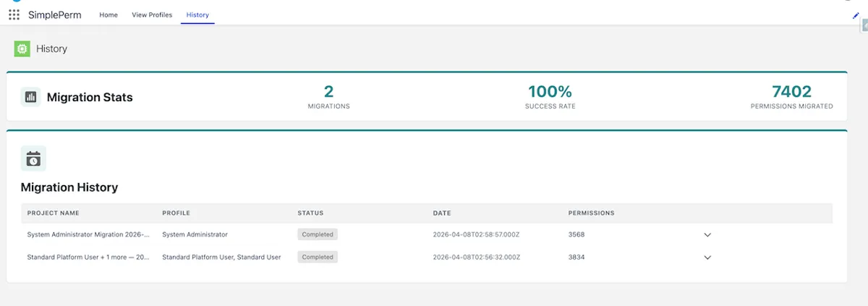Click the 3834 permissions value
Image resolution: width=868 pixels, height=306 pixels.
pos(576,257)
